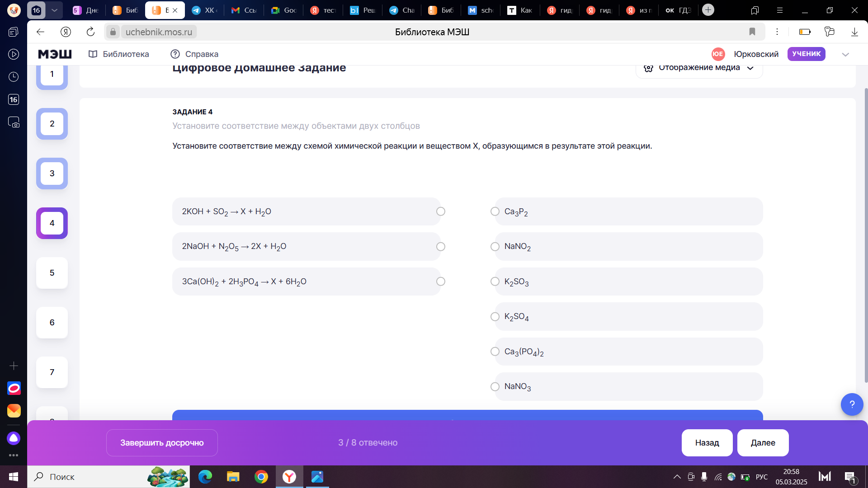Select radio for 3Ca(OH)2 + 2H3PO4 reaction
This screenshot has width=868, height=488.
(441, 282)
